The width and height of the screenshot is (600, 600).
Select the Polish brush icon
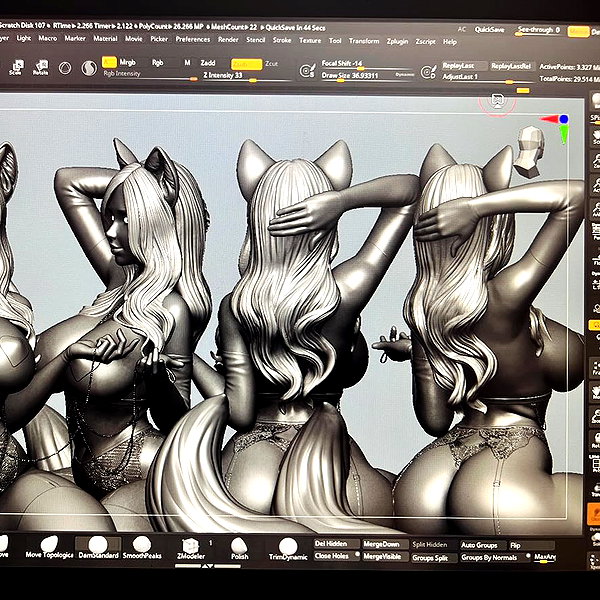[x=240, y=549]
